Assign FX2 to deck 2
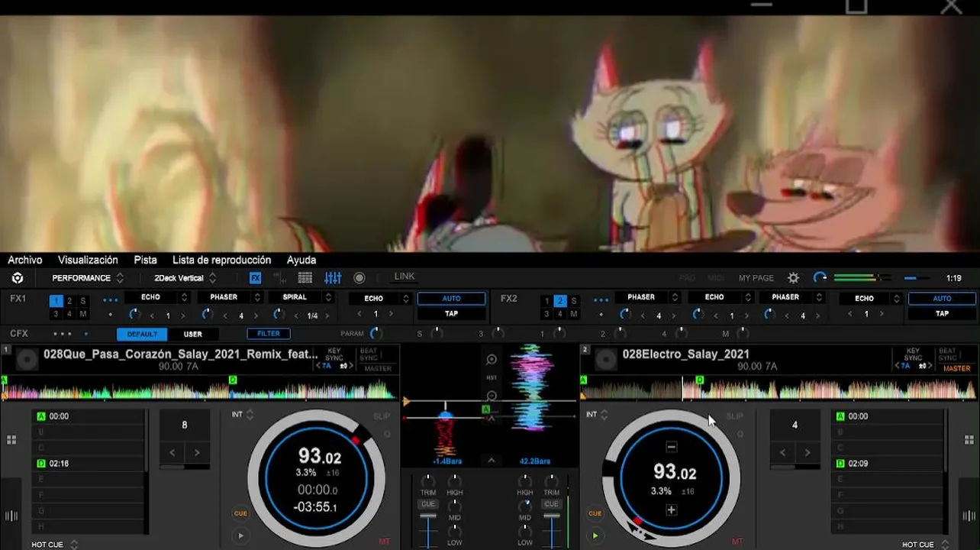The image size is (980, 550). (559, 301)
